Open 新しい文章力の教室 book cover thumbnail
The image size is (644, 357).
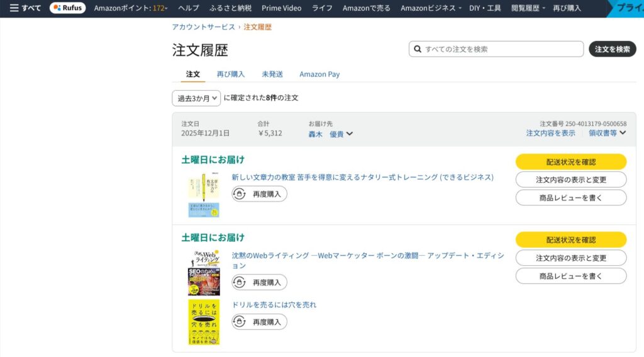[203, 195]
